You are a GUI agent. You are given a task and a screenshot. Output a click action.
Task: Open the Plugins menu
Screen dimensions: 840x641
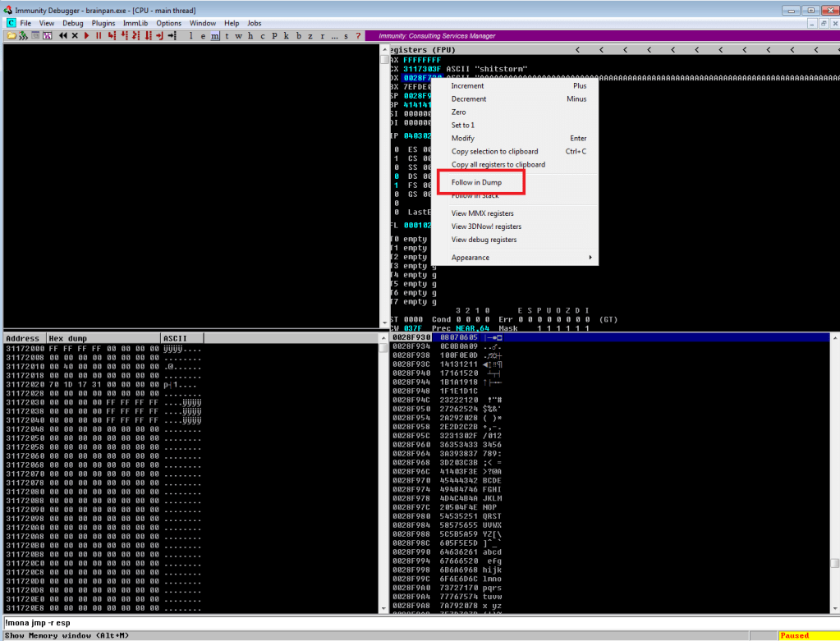103,23
